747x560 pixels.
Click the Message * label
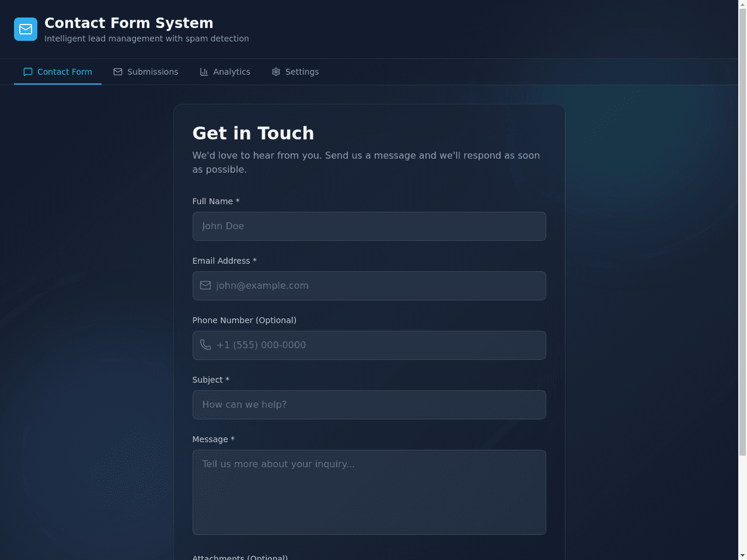pos(214,439)
